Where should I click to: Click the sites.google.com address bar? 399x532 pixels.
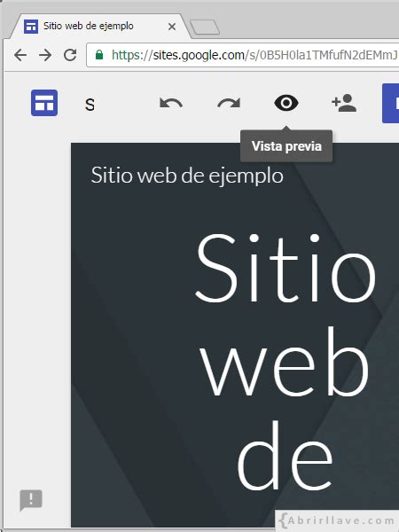pyautogui.click(x=243, y=55)
